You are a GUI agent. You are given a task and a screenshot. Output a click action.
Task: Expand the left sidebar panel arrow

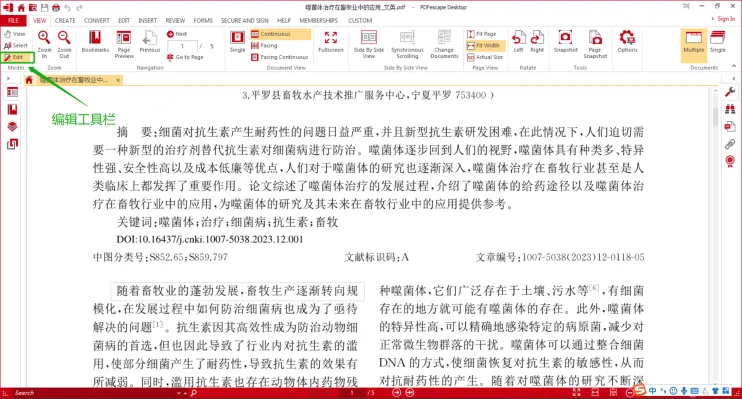(x=8, y=79)
